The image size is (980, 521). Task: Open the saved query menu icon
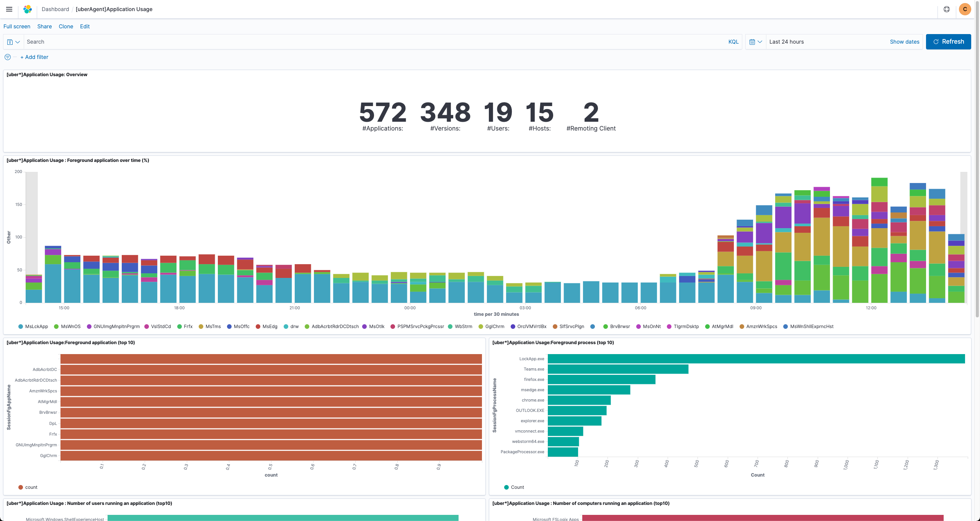click(x=13, y=42)
